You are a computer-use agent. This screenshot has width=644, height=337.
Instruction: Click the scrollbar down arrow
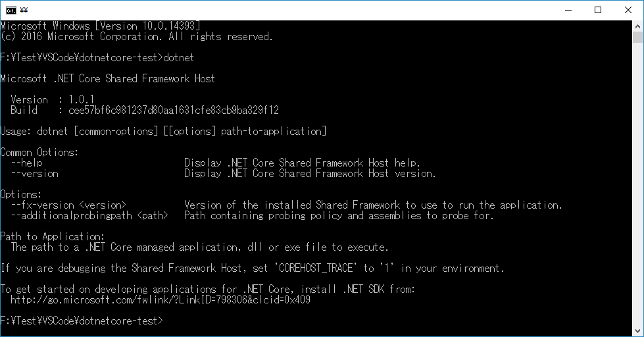coord(637,331)
